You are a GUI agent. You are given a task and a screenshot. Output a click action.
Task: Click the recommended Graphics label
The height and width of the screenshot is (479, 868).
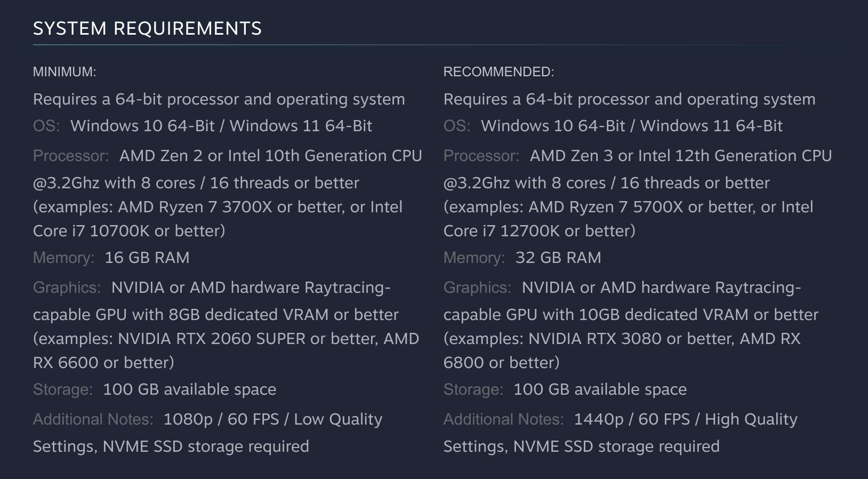click(477, 288)
